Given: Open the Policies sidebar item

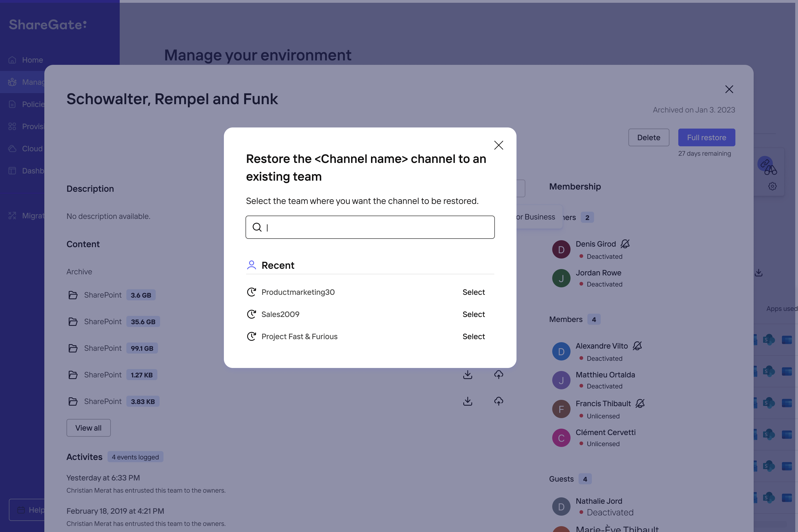Looking at the screenshot, I should 22,104.
